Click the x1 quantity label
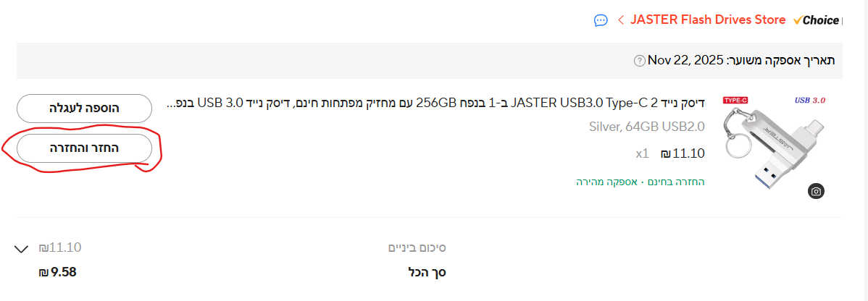The image size is (868, 301). (642, 153)
